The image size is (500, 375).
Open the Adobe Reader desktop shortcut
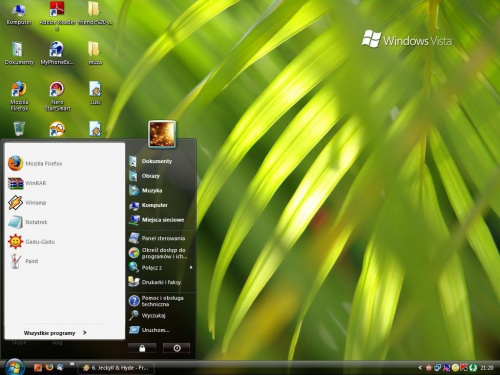[x=57, y=16]
